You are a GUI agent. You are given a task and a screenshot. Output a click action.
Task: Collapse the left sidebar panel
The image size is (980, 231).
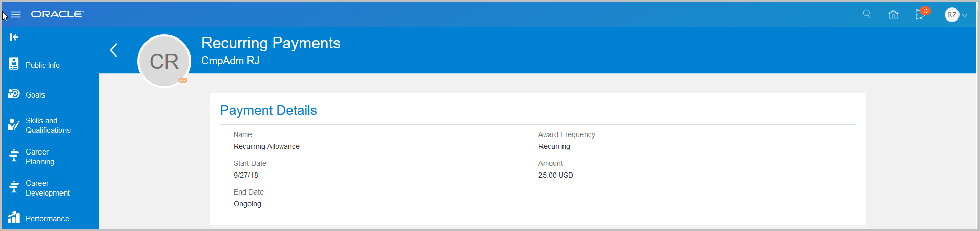click(14, 37)
